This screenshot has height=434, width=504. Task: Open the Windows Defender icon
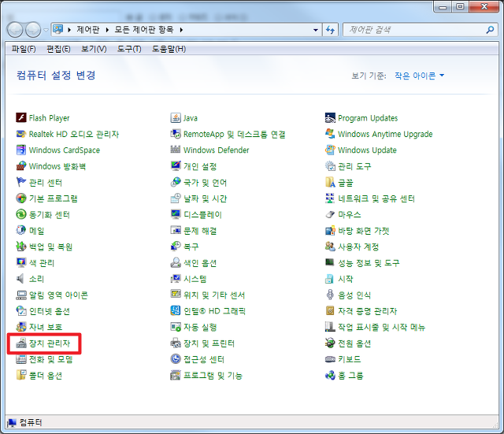pos(176,150)
